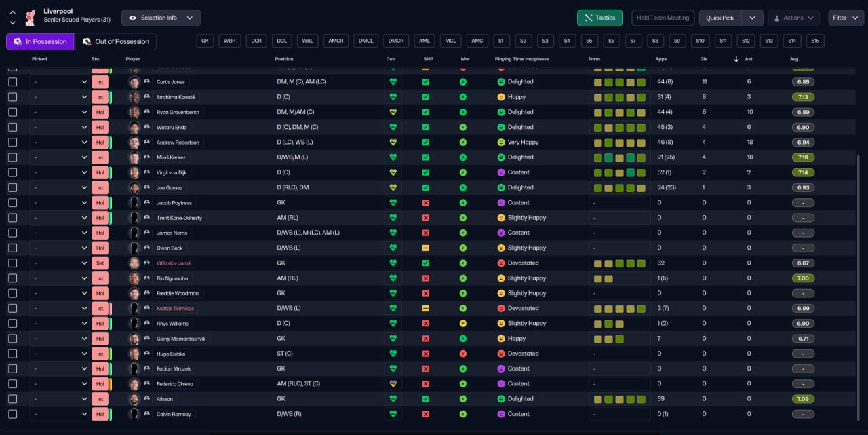The image size is (868, 435).
Task: Click Miloš Kerkez's Int status badge
Action: [x=100, y=157]
